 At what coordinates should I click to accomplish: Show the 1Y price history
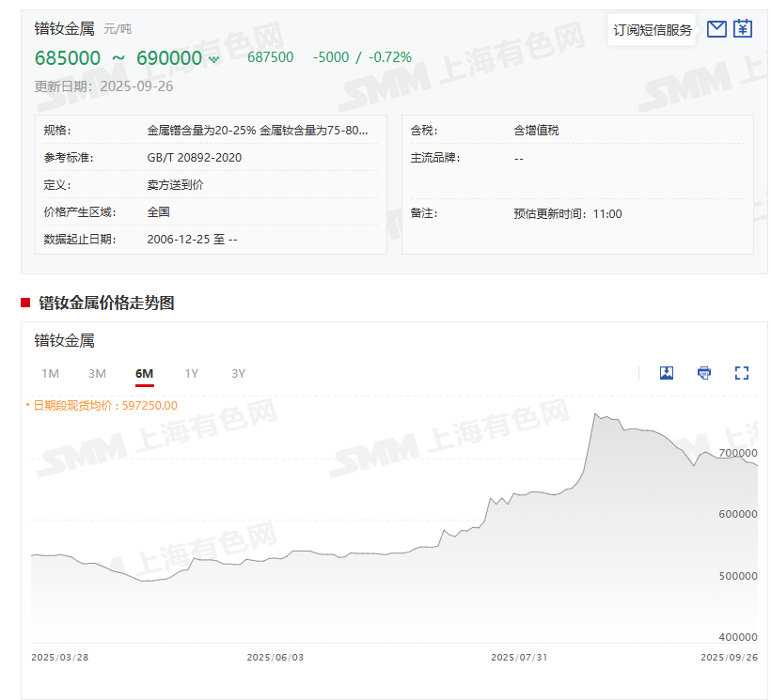pyautogui.click(x=191, y=374)
